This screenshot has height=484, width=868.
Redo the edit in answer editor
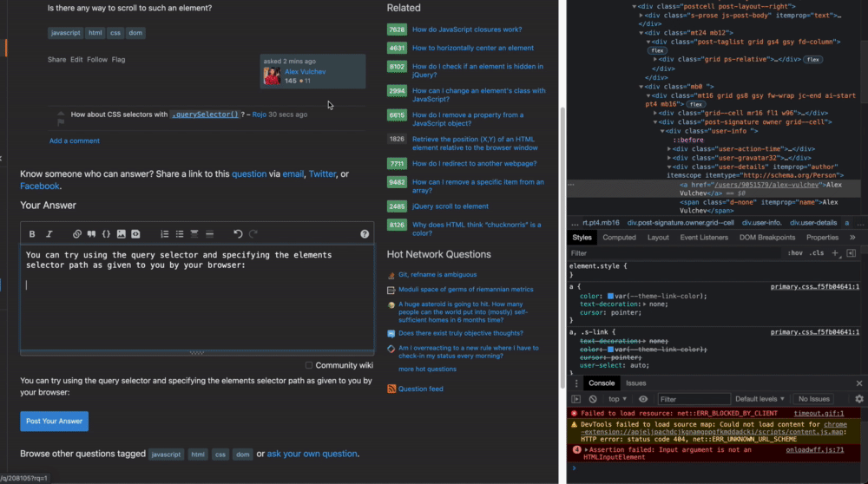click(253, 234)
